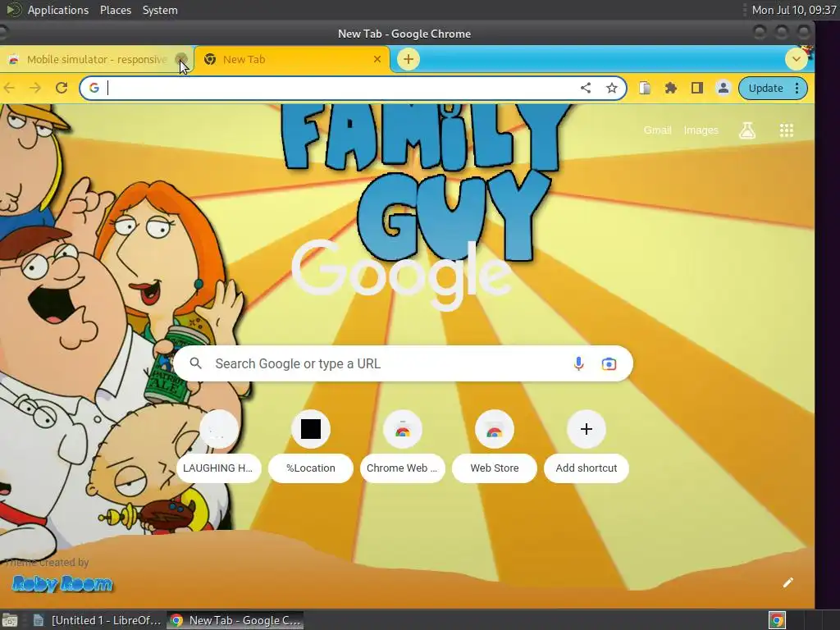Open the Applications menu
The width and height of the screenshot is (840, 630).
point(58,10)
